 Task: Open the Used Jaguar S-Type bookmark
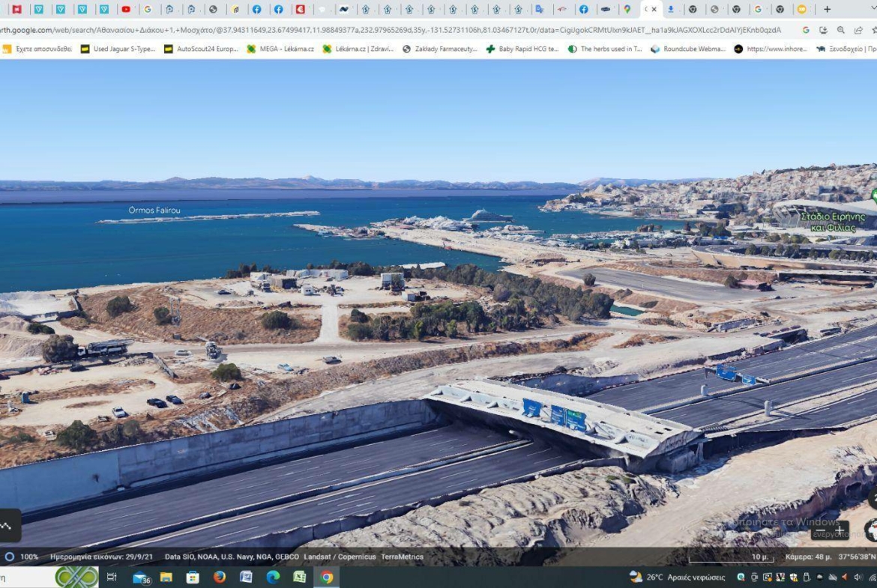point(118,49)
